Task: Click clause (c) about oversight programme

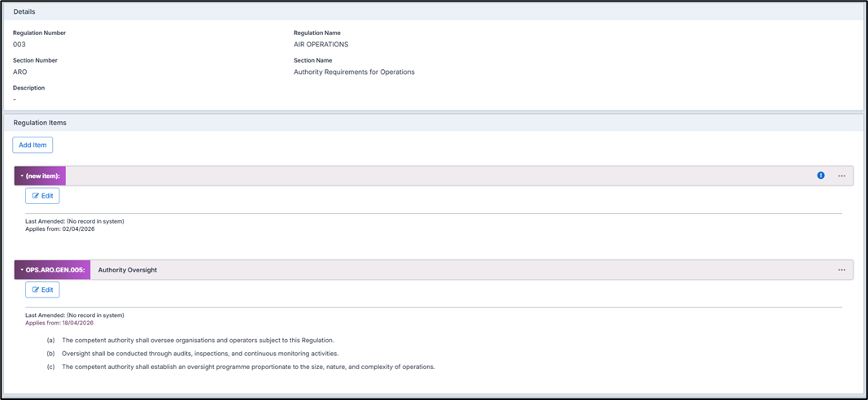Action: pos(241,367)
